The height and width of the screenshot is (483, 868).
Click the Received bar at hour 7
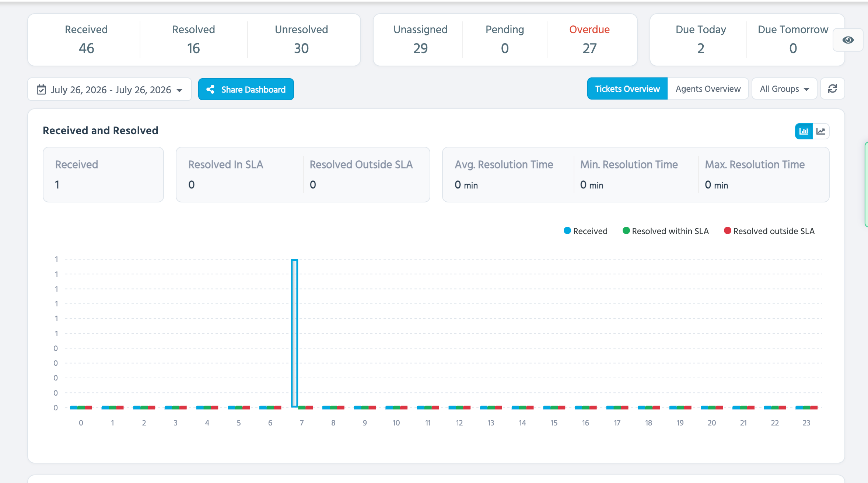[x=294, y=333]
